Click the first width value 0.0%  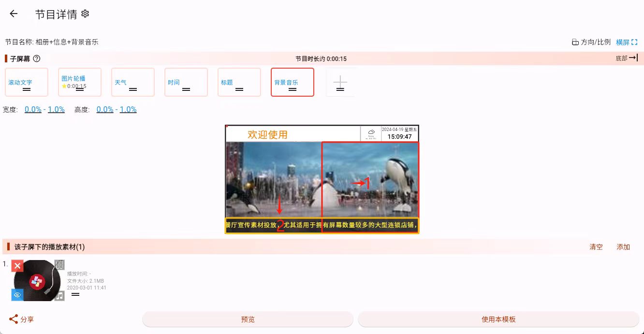click(x=33, y=110)
